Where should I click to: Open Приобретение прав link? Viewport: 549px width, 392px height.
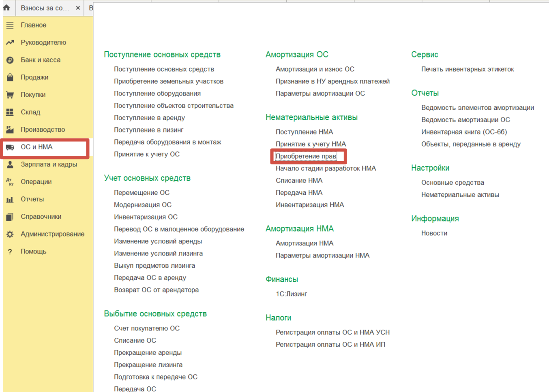[x=306, y=156]
